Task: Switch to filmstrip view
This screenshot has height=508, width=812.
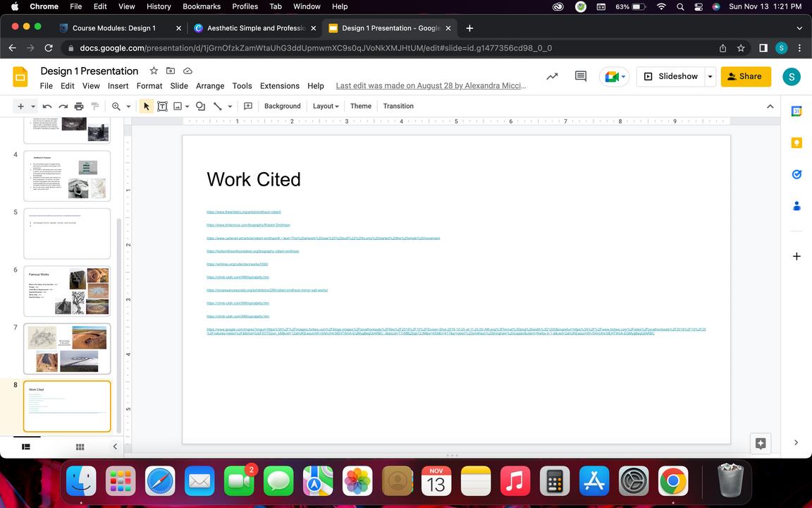Action: click(26, 447)
